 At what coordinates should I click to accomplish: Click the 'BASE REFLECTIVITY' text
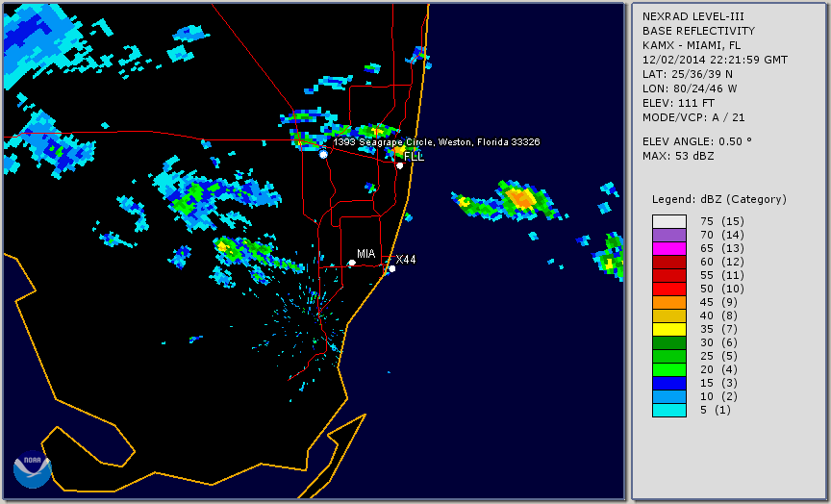click(x=698, y=31)
